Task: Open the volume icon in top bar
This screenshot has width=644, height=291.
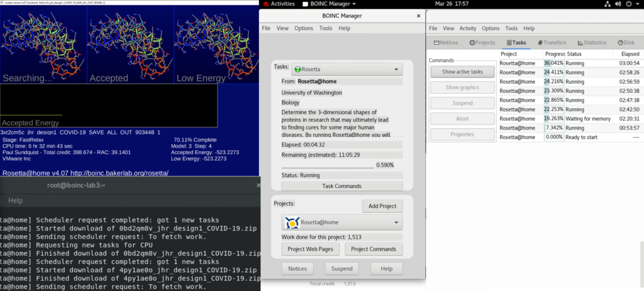Action: (618, 4)
